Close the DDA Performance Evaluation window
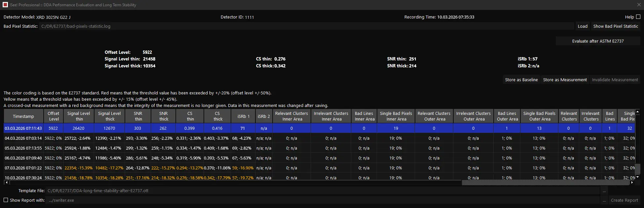The width and height of the screenshot is (644, 208). tap(639, 5)
